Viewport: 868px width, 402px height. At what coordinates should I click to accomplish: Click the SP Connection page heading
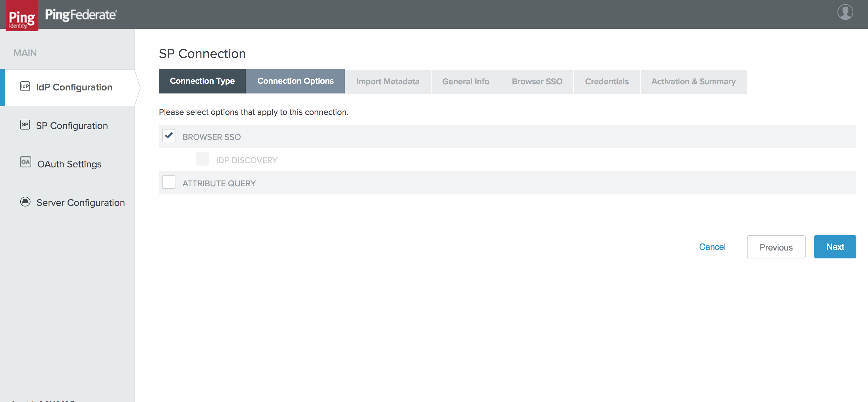[202, 53]
